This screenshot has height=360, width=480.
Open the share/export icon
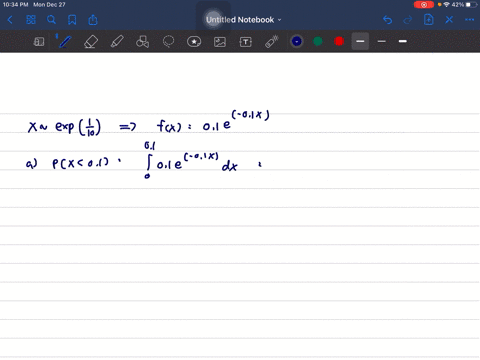(93, 20)
